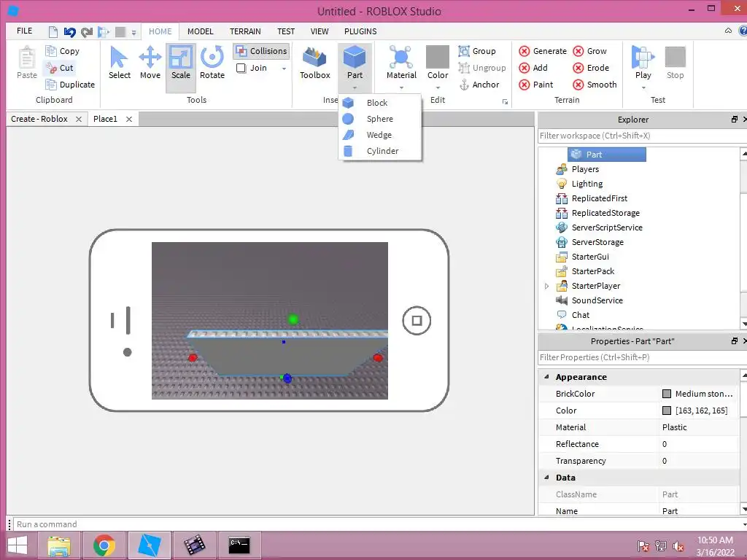Duplicate the selected part
Screen dimensions: 747x560
click(x=70, y=85)
